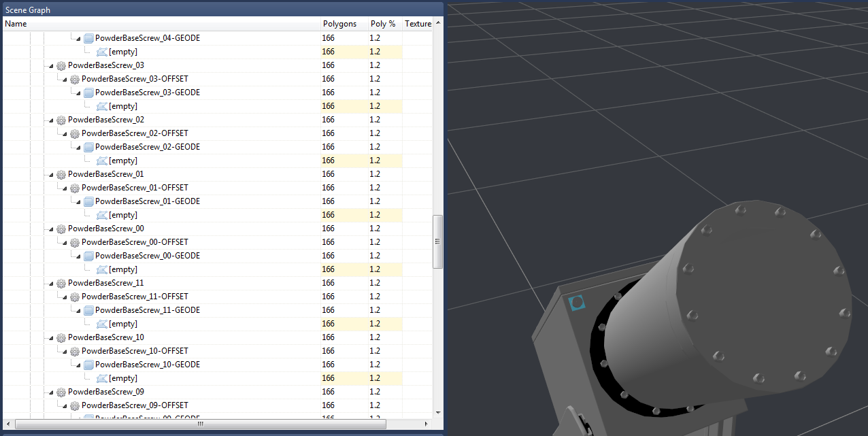
Task: Collapse the PowderBaseScrew_00-OFFSET node
Action: click(64, 243)
